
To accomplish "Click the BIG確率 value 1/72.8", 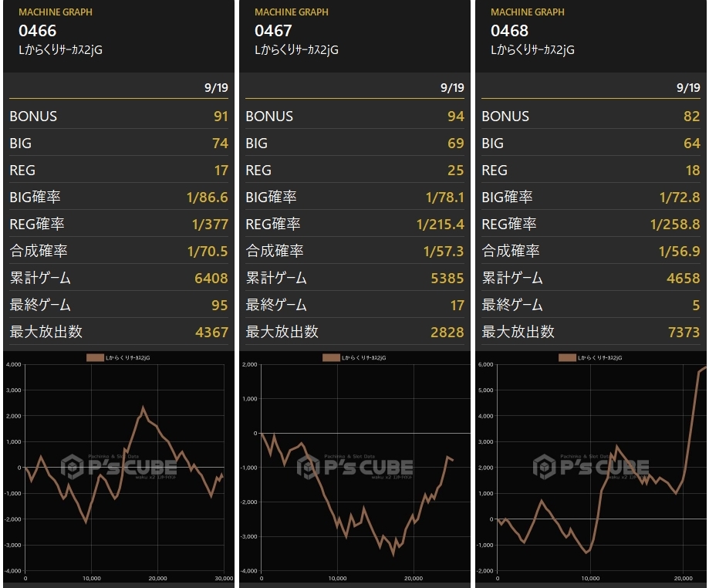I will tap(680, 198).
